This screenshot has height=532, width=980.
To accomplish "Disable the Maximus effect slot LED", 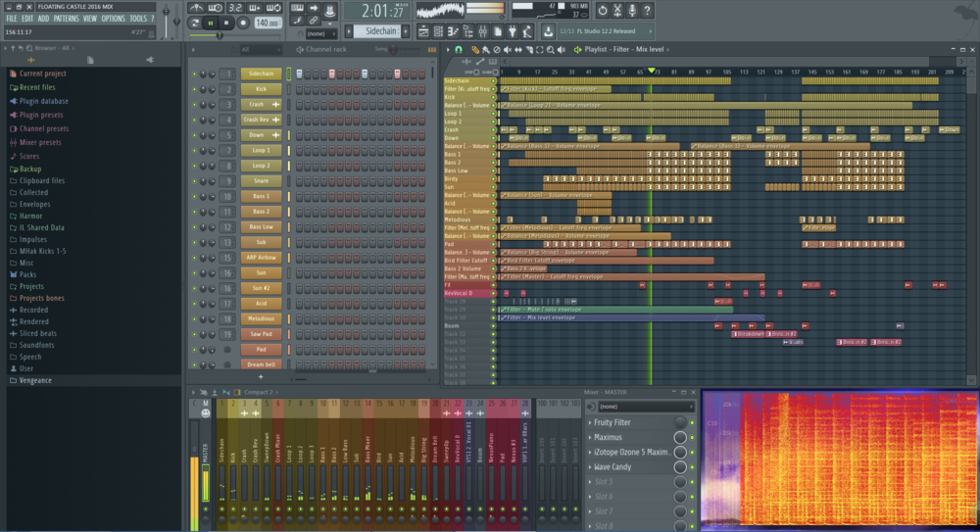I will tap(692, 438).
